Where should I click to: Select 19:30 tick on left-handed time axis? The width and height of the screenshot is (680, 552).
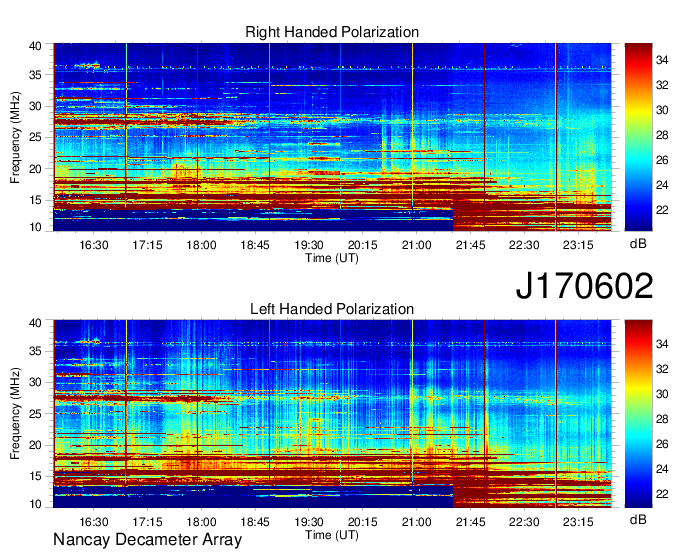pos(309,522)
